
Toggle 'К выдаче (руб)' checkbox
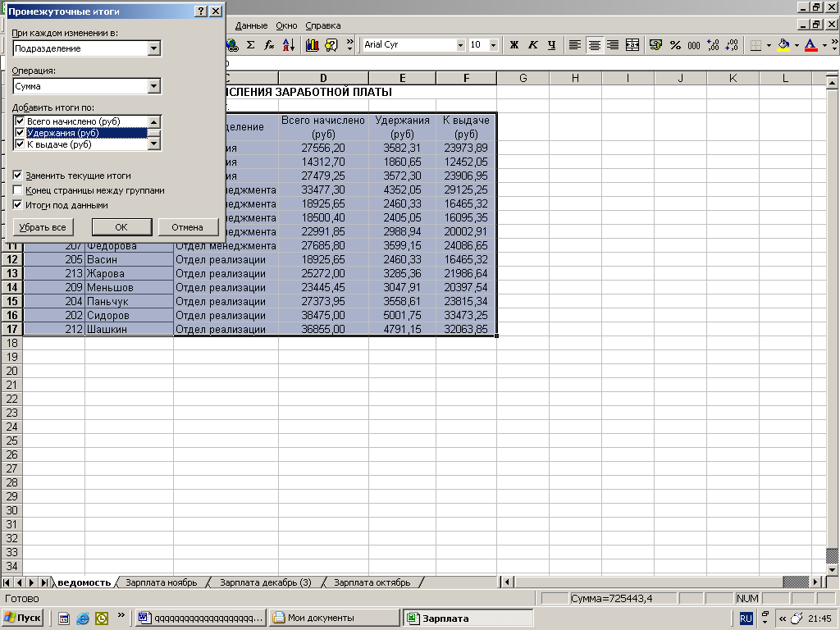click(x=21, y=144)
